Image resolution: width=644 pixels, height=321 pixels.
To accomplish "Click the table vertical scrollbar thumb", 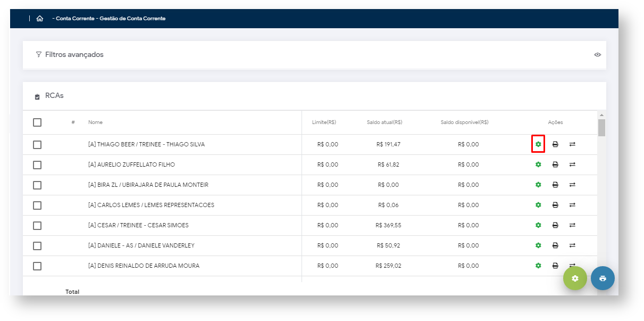I will (x=601, y=128).
